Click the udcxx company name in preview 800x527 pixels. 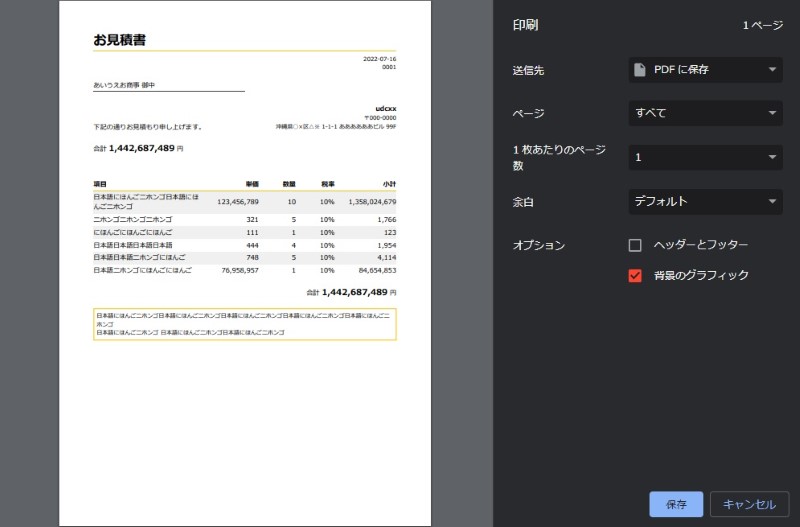coord(385,107)
